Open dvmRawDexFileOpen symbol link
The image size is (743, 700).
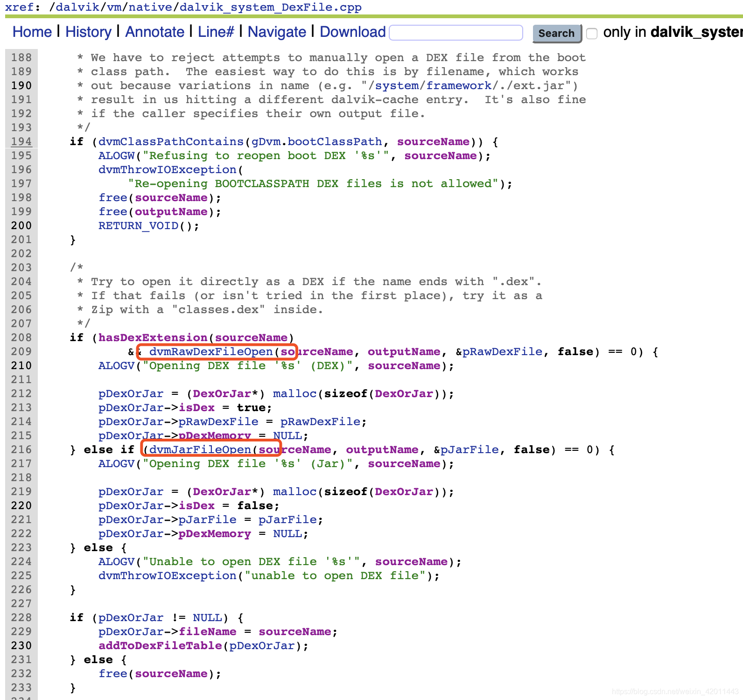211,351
